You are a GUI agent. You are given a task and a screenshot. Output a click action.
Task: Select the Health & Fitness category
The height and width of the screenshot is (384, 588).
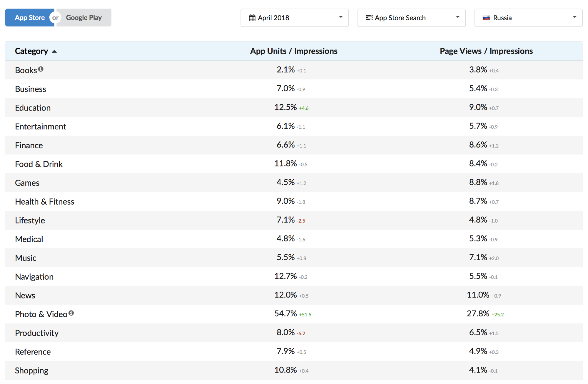pos(45,202)
